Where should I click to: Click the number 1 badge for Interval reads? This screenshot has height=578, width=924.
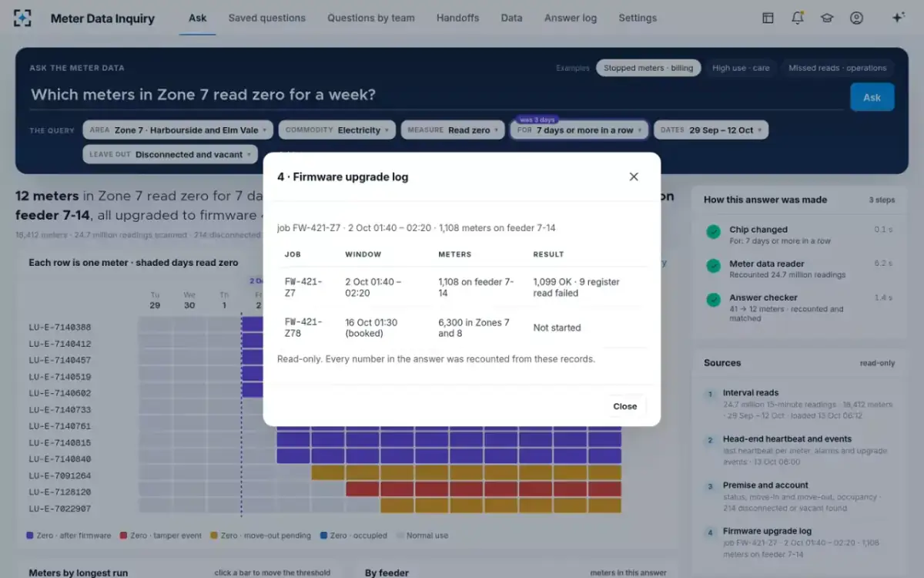point(710,394)
